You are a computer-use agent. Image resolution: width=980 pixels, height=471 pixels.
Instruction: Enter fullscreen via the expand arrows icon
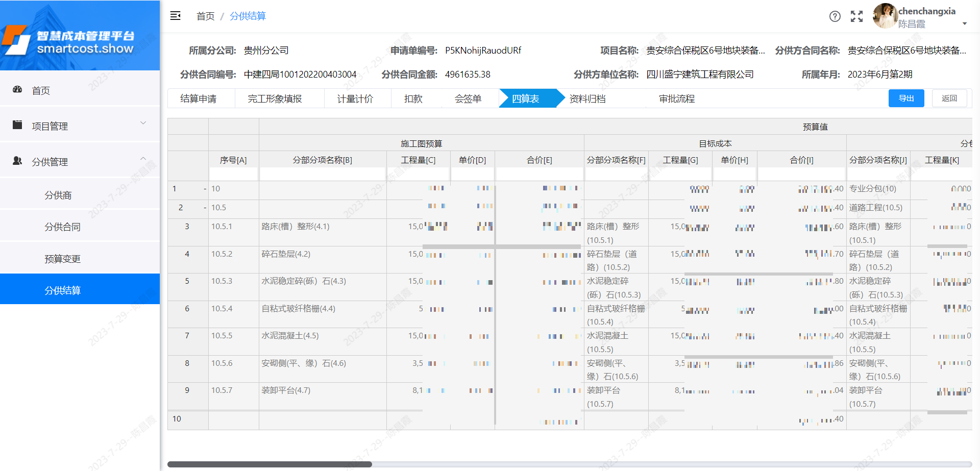856,16
